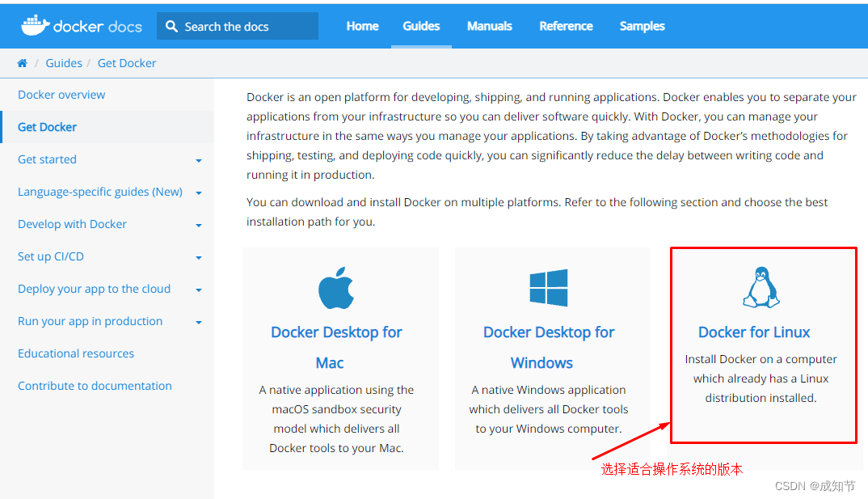Open Set up CI/CD item
Viewport: 868px width, 499px height.
[51, 256]
